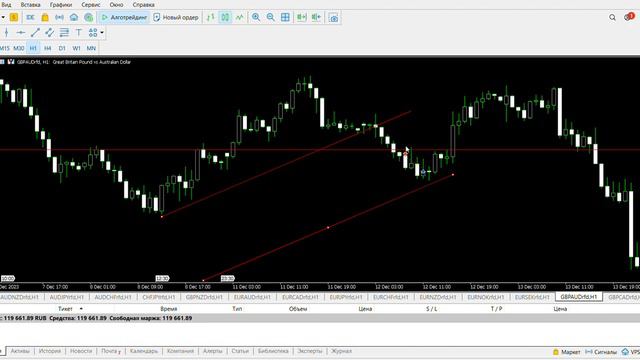Tile chart windows grid icon
Image resolution: width=640 pixels, height=360 pixels.
pos(285,18)
